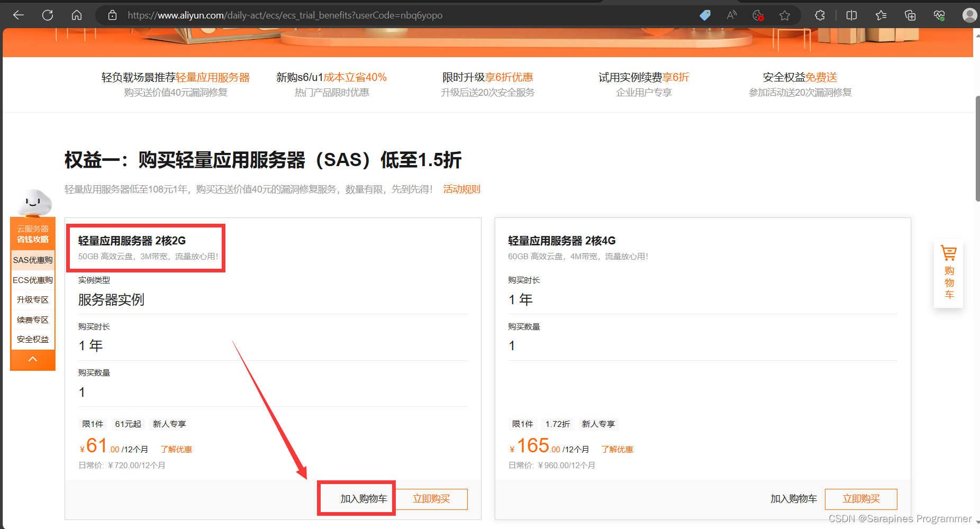Open blocked cookies and tracking info icon
Screen dimensions: 980x529
(758, 15)
